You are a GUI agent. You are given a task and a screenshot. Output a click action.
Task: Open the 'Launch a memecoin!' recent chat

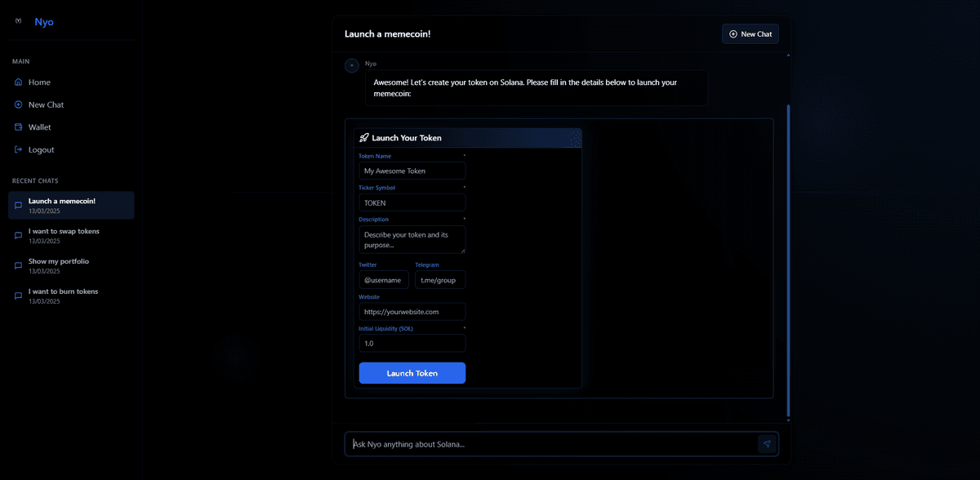pos(71,206)
